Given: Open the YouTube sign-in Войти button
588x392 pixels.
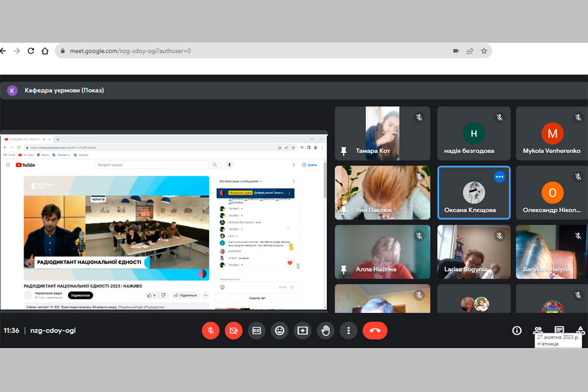Looking at the screenshot, I should click(x=310, y=165).
